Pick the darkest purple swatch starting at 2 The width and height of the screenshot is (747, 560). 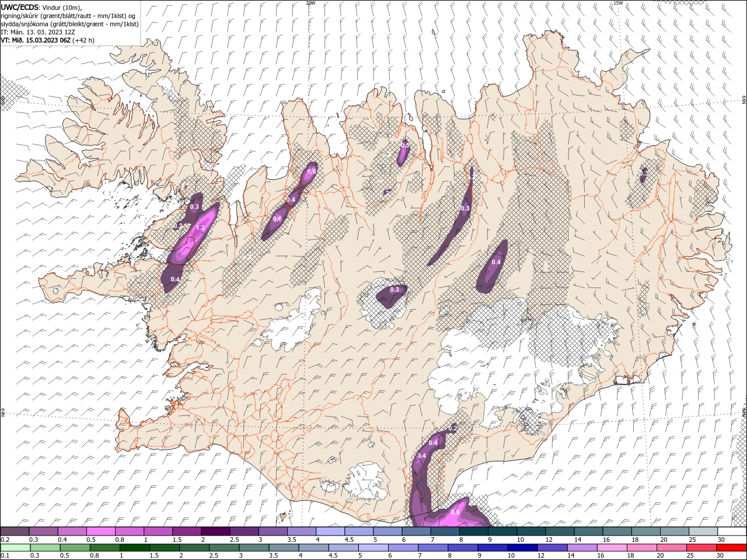[x=215, y=531]
